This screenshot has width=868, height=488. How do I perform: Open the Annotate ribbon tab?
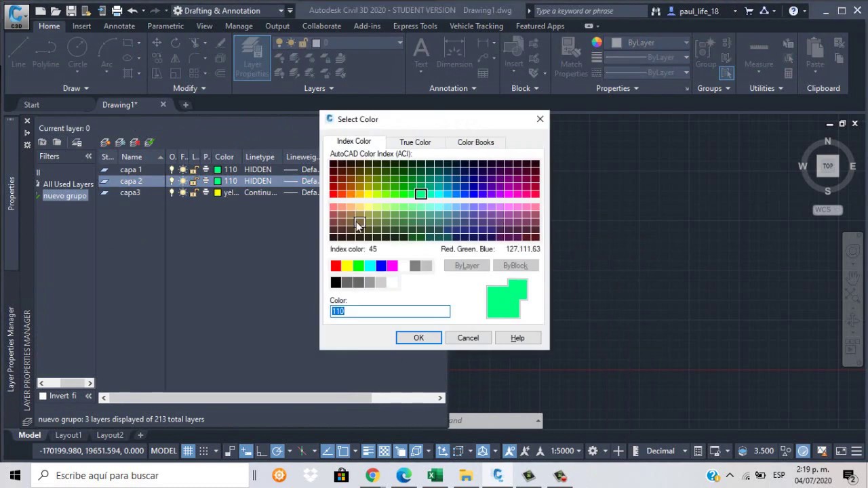click(119, 26)
